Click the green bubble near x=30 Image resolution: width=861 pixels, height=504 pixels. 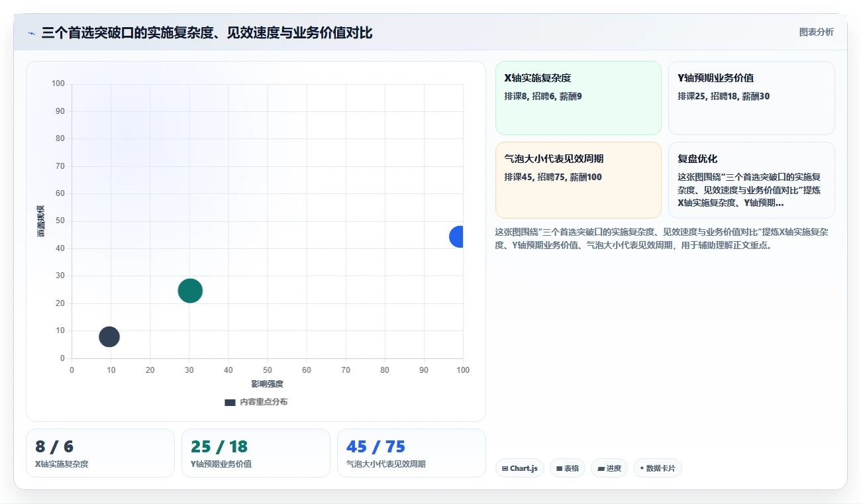[x=190, y=290]
